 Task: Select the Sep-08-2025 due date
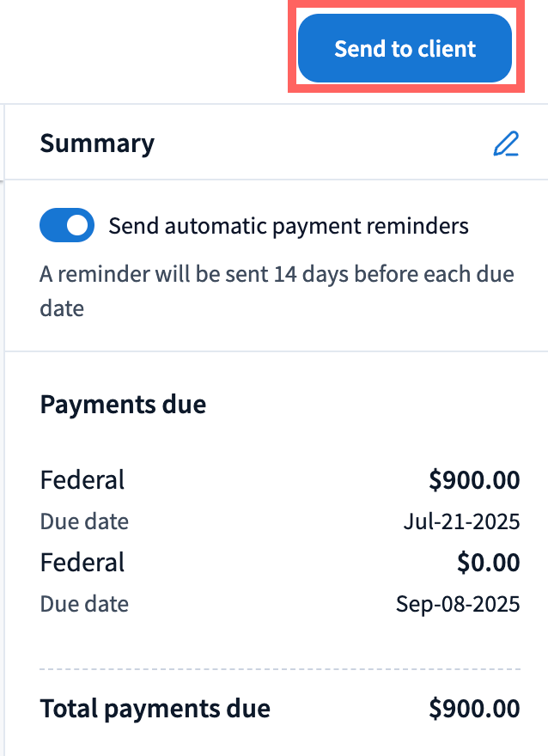click(x=458, y=603)
